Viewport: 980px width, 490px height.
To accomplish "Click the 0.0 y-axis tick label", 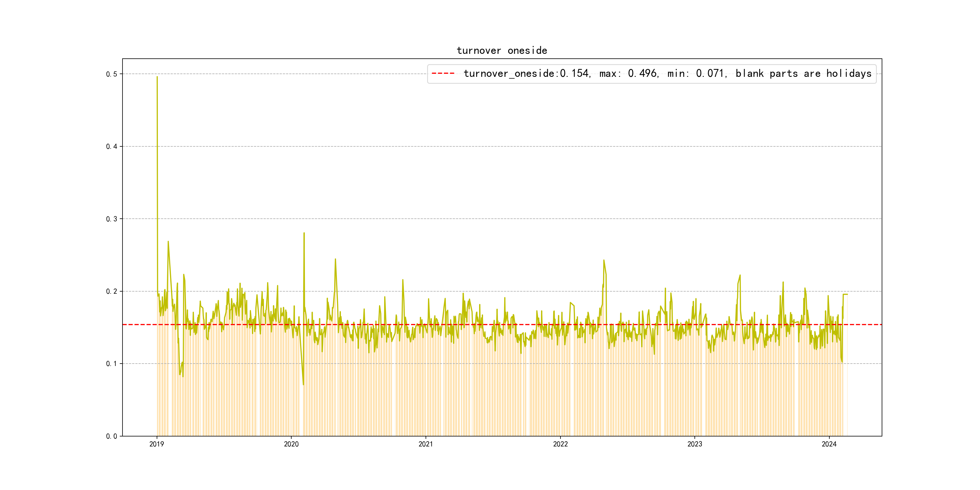I will click(112, 436).
